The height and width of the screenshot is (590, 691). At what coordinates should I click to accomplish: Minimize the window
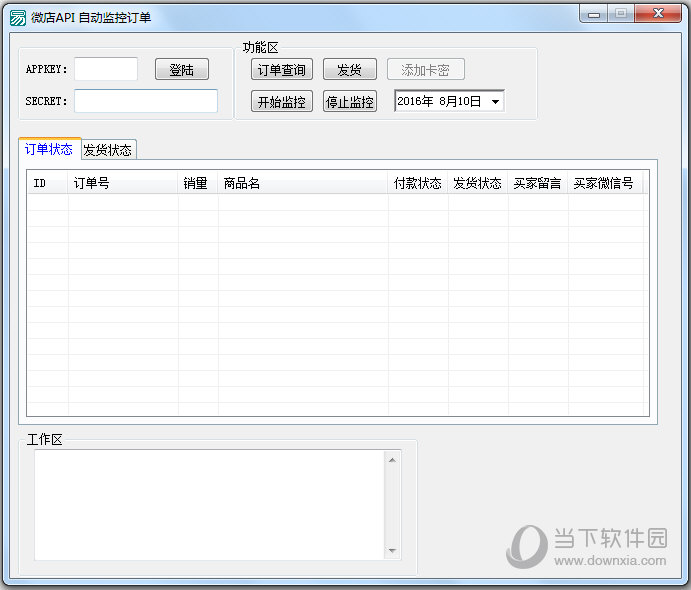point(594,14)
